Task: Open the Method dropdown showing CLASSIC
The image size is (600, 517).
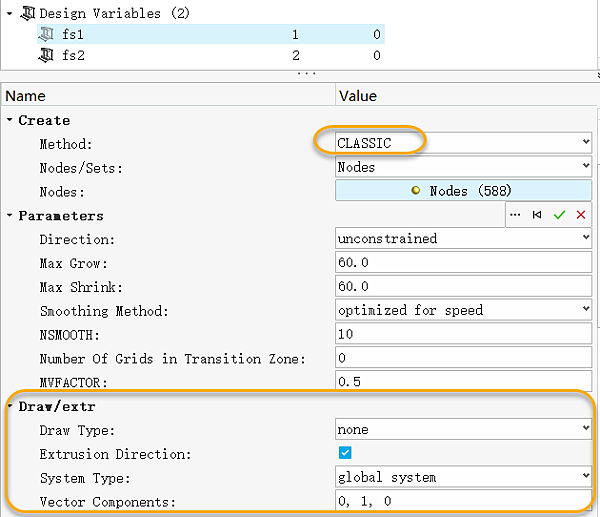Action: [463, 143]
